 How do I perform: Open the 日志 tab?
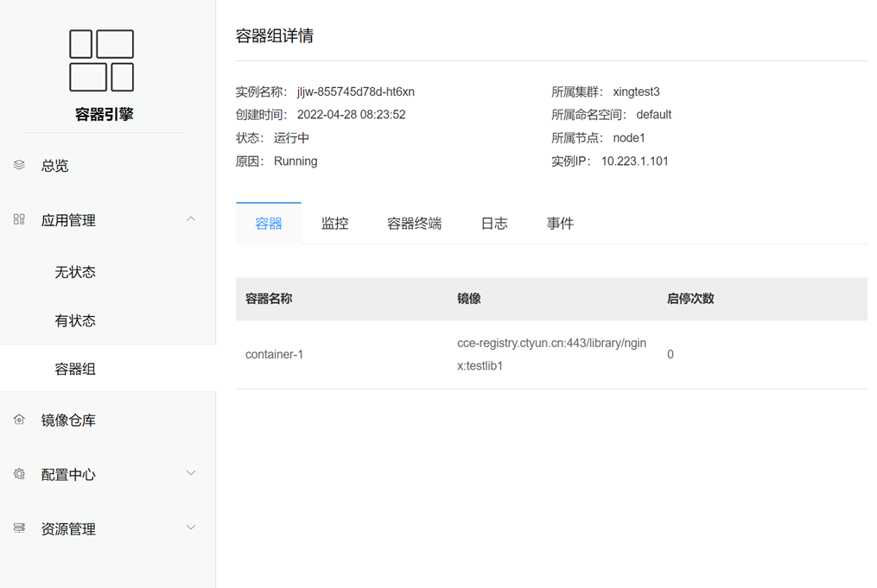coord(494,224)
